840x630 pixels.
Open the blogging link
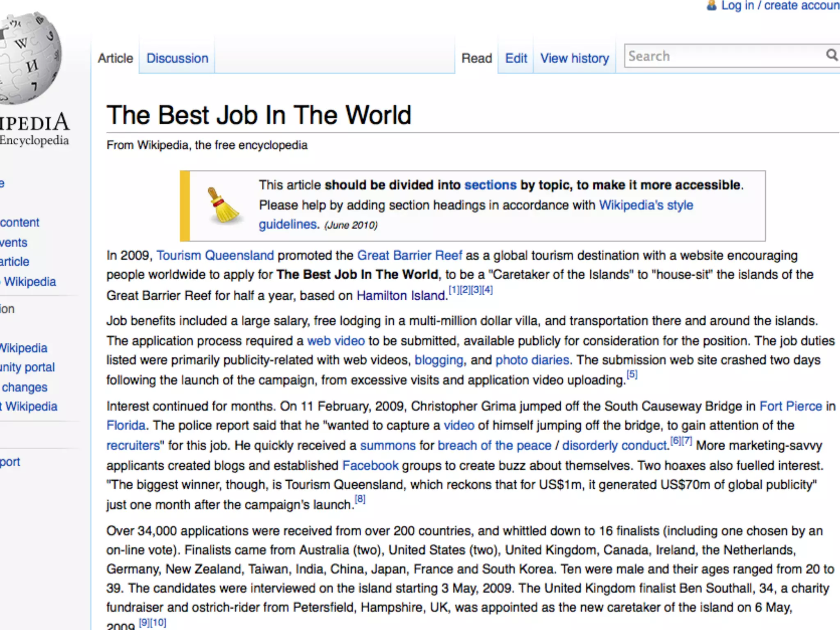[438, 360]
